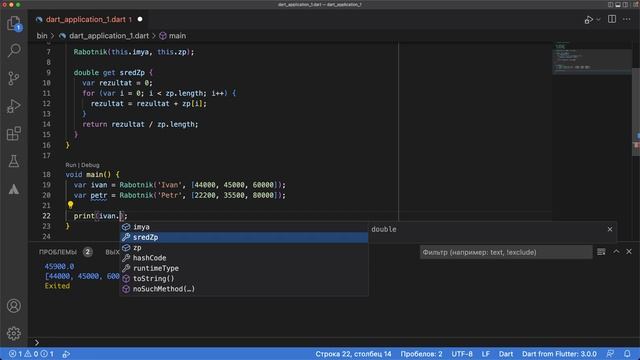The height and width of the screenshot is (360, 640).
Task: Open the Explorer view in activity bar
Action: tap(14, 23)
